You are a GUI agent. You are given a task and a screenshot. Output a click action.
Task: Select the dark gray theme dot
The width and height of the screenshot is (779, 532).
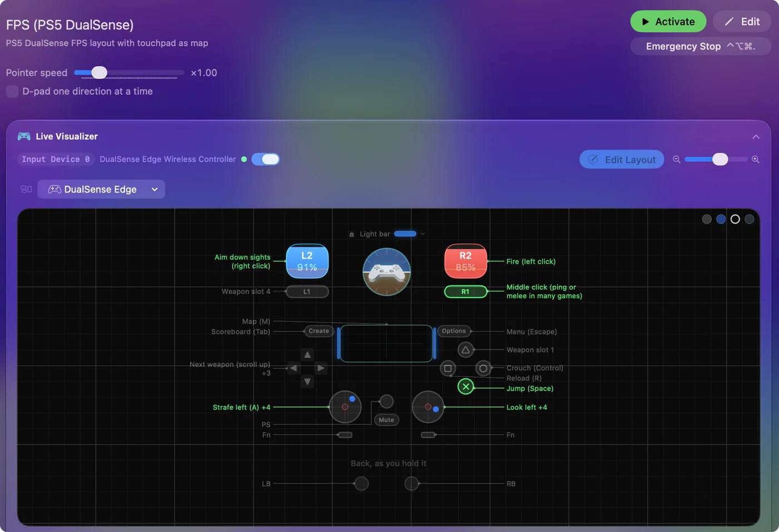click(707, 219)
